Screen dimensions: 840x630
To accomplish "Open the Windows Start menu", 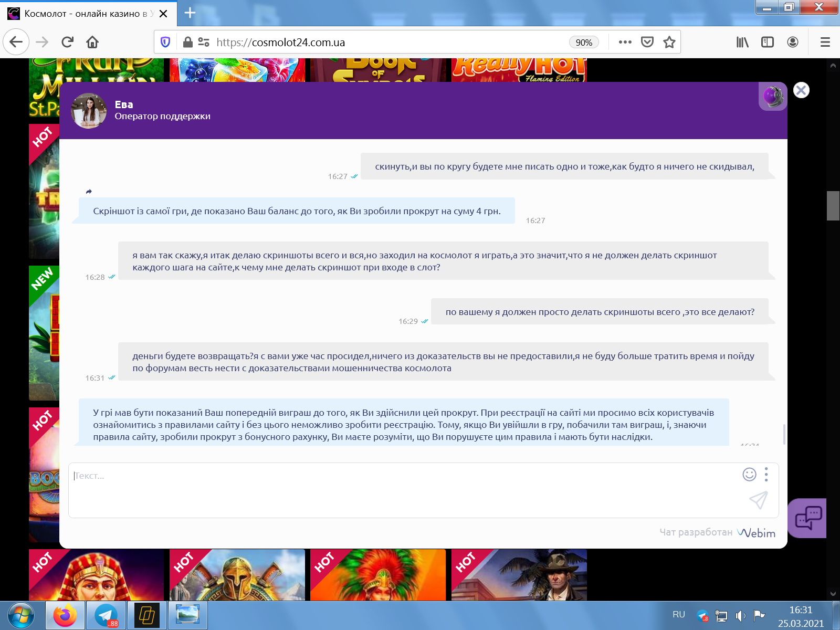I will tap(21, 615).
